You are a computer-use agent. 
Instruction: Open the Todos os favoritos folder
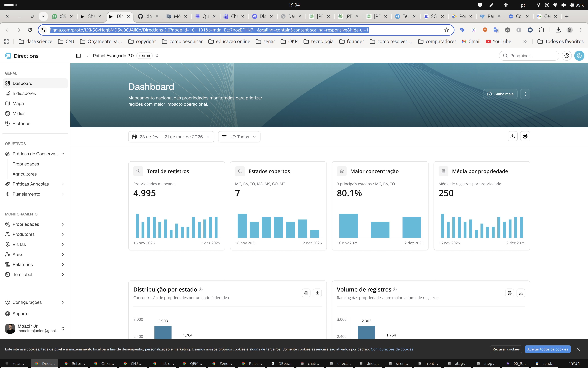(560, 41)
